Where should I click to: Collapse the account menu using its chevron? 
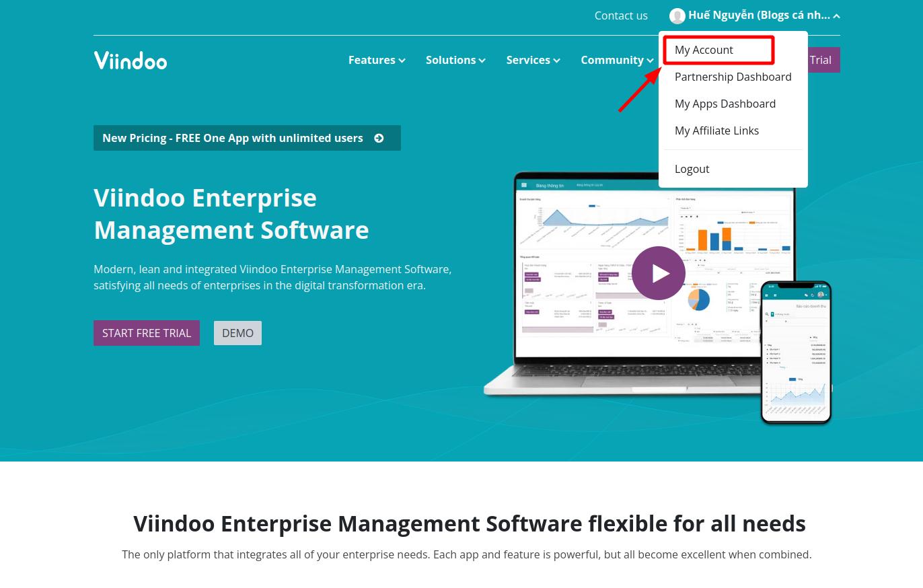pos(836,15)
